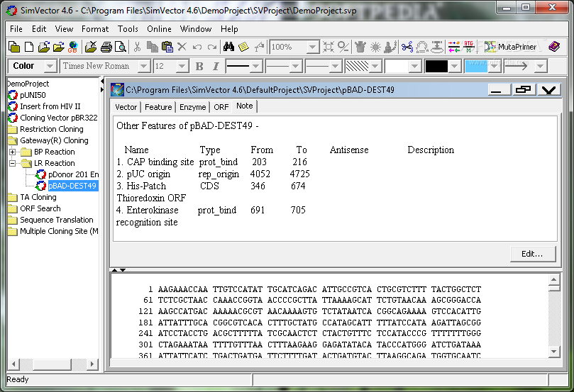Click the Cut scissors icon
574x392 pixels.
[x=137, y=47]
